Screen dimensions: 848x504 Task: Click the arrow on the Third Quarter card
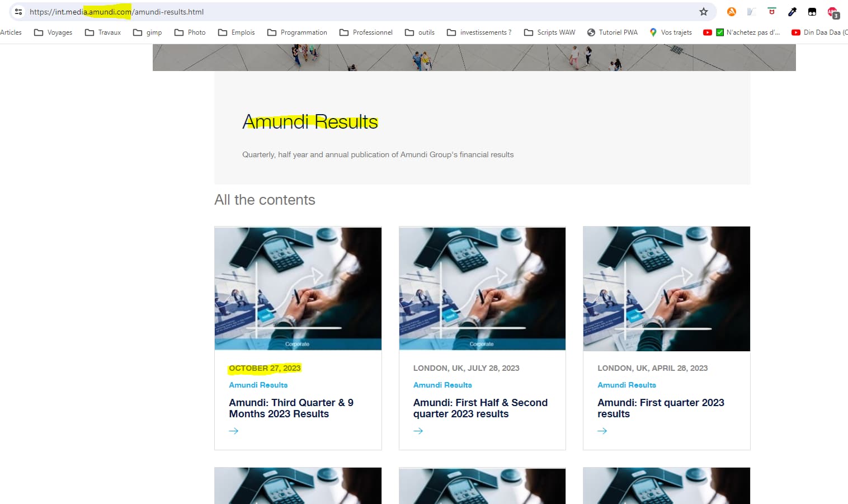click(234, 431)
